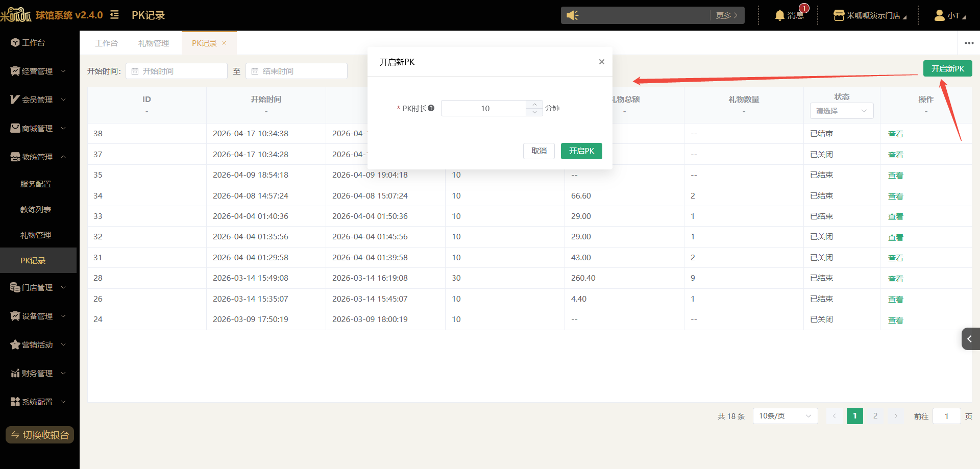Go to previous page arrow

834,416
